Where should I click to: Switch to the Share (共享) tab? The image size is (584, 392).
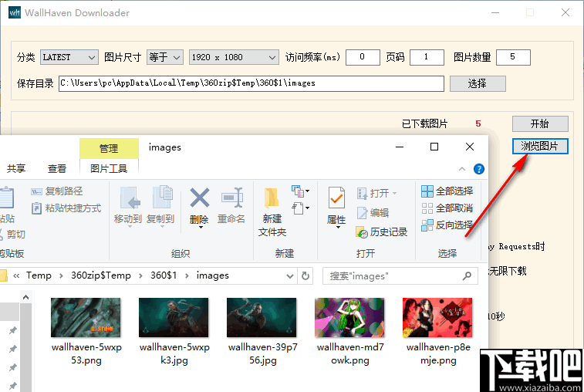pyautogui.click(x=16, y=168)
